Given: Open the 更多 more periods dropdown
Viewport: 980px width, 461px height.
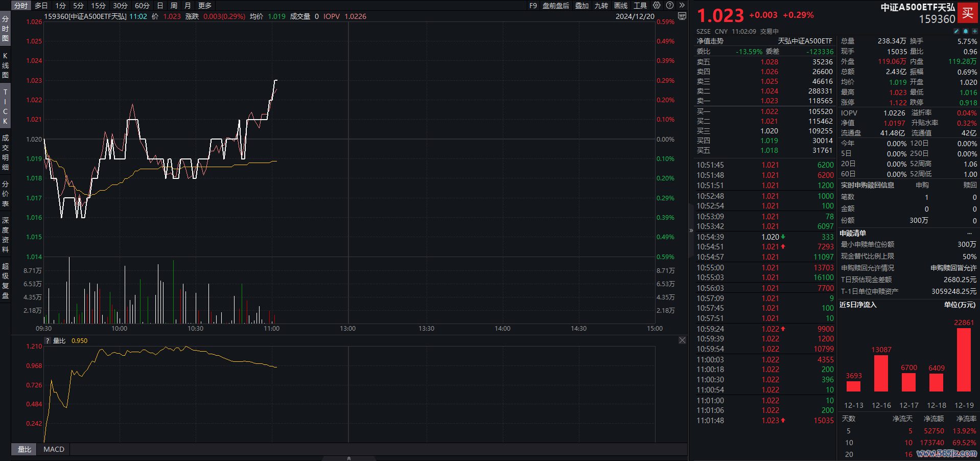Looking at the screenshot, I should 205,6.
